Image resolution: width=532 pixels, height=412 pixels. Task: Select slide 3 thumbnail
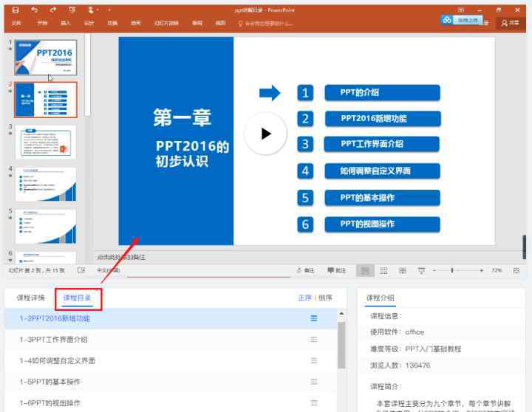coord(46,142)
